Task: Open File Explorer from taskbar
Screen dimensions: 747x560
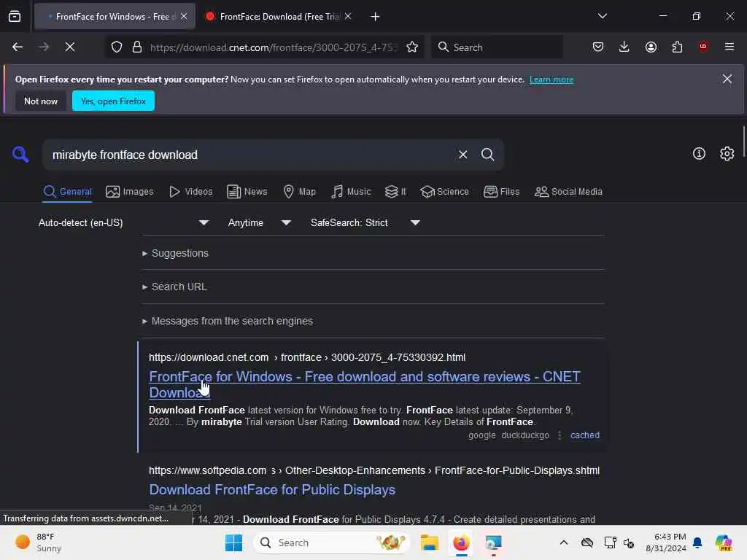Action: (429, 542)
